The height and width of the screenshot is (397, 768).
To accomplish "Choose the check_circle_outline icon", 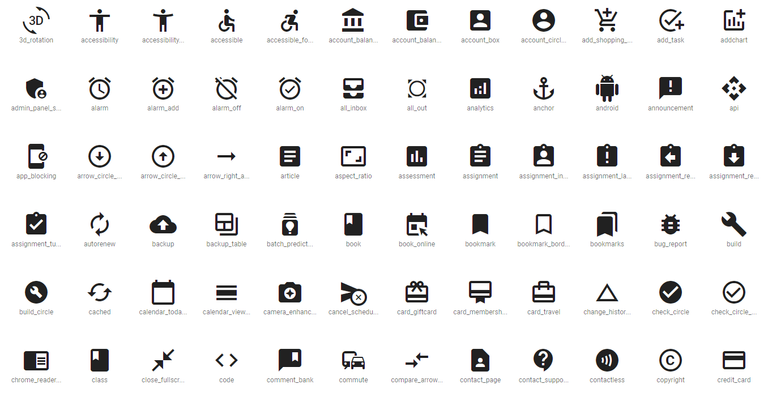I will click(x=734, y=292).
